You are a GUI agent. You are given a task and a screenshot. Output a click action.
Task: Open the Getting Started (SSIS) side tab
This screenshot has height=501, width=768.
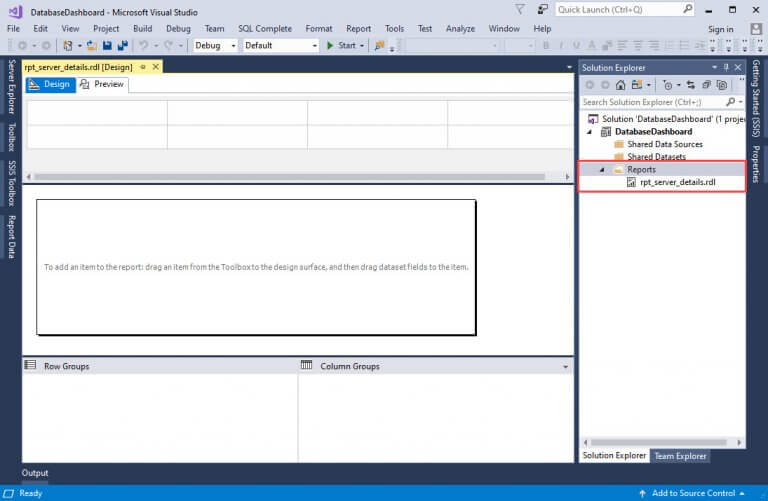(x=756, y=98)
